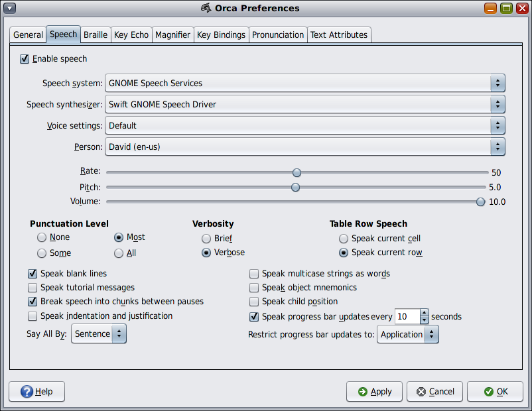Click the Orca whale icon in title bar
Image resolution: width=532 pixels, height=411 pixels.
(x=206, y=9)
